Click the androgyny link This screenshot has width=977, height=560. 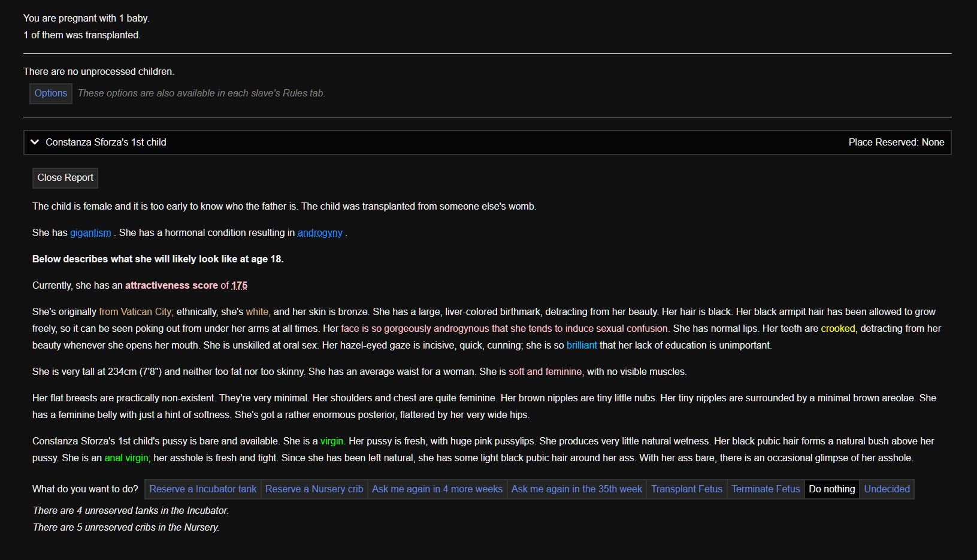[x=320, y=233]
